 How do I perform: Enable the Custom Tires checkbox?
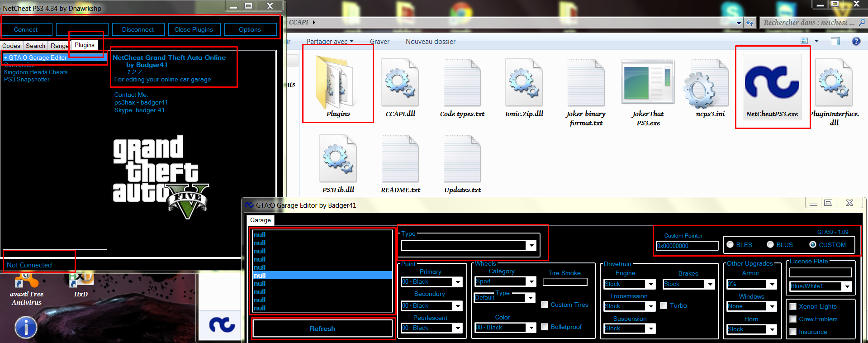[x=545, y=305]
